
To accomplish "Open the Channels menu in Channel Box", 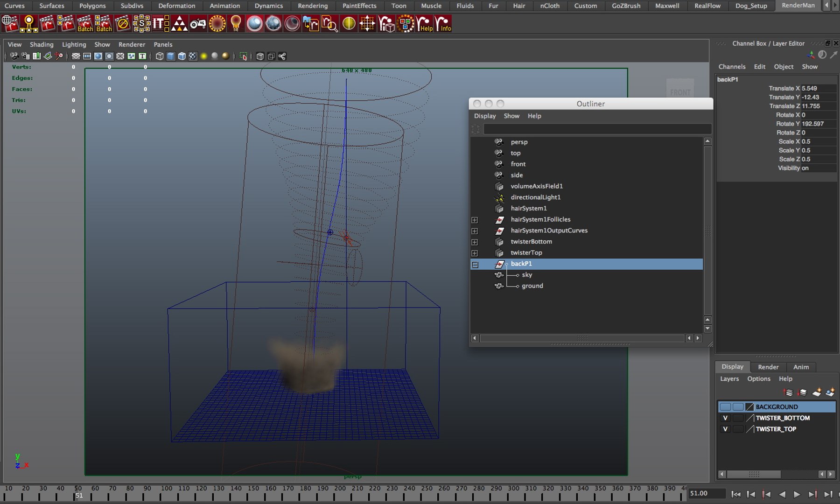I will click(732, 67).
